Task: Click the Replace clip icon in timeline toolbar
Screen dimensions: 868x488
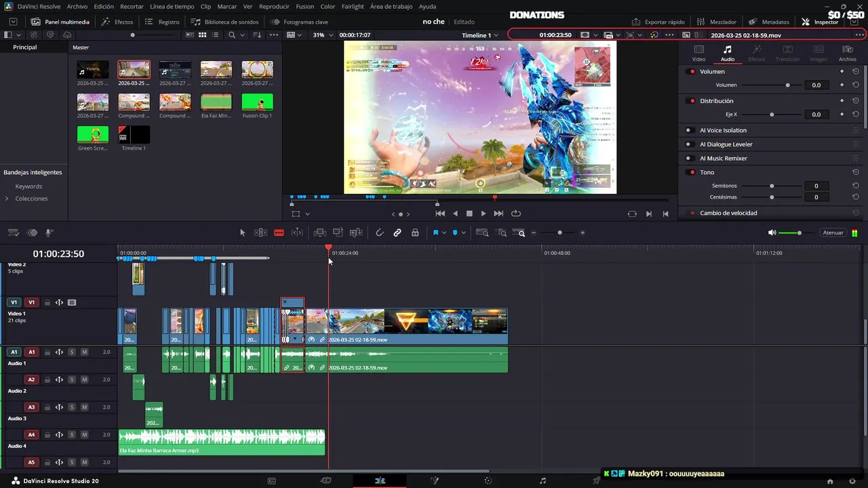Action: click(x=356, y=232)
